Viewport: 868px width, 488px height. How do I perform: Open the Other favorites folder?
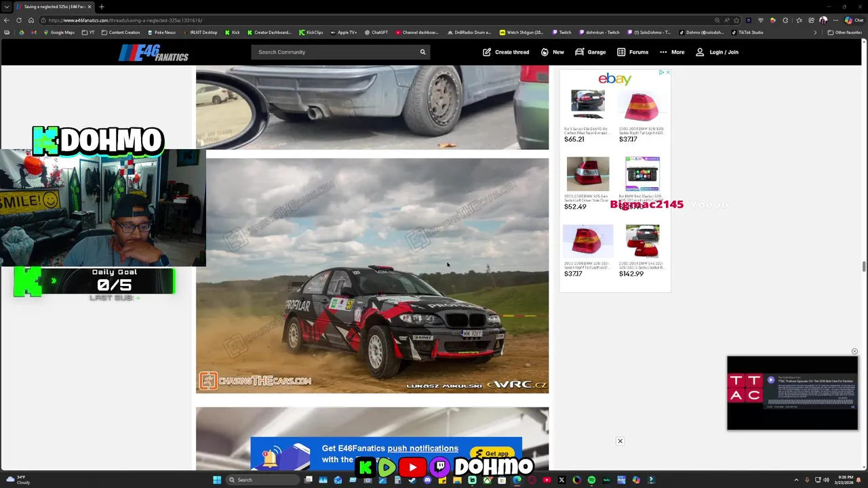click(844, 33)
